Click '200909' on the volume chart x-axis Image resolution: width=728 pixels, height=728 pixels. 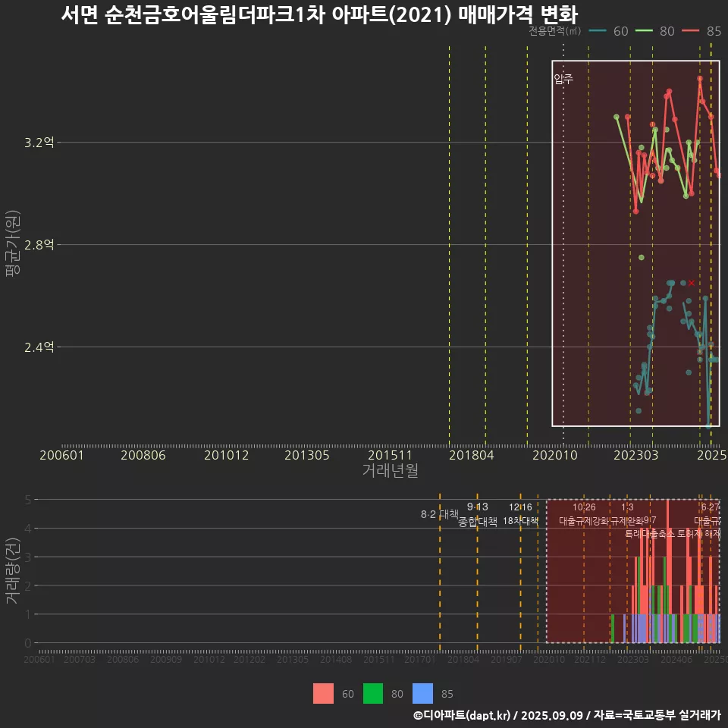click(x=166, y=659)
